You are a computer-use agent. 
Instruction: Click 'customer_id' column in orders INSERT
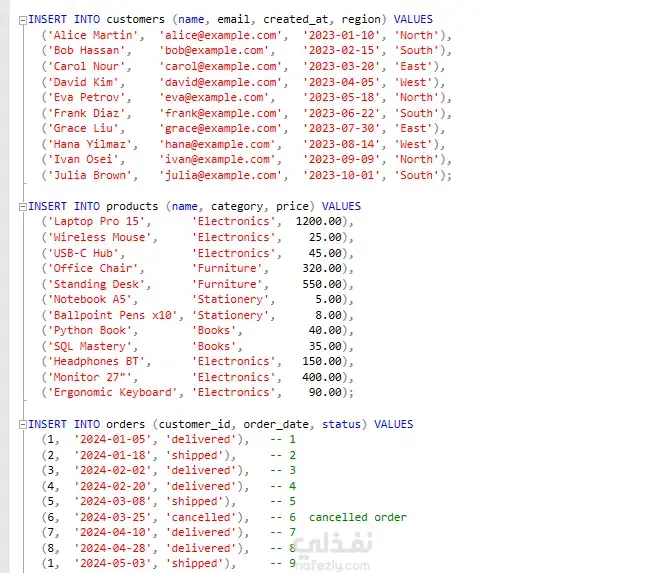(x=195, y=424)
